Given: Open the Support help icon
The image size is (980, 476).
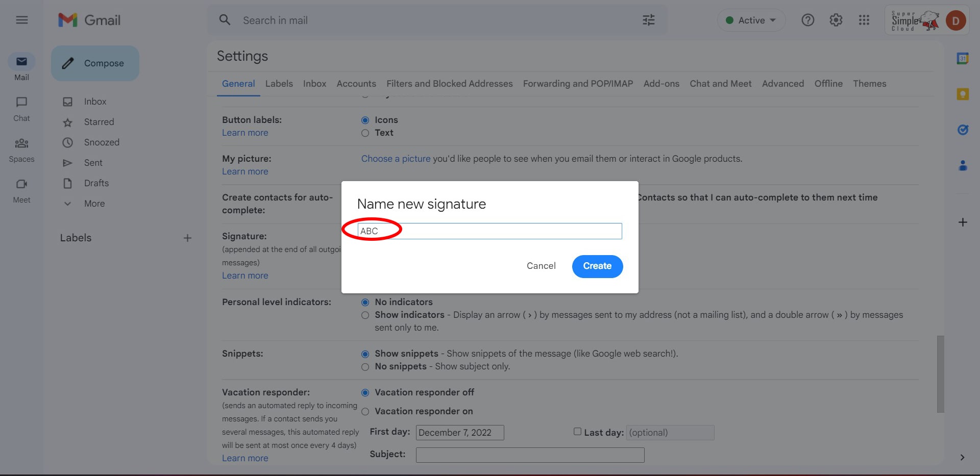Looking at the screenshot, I should click(807, 20).
